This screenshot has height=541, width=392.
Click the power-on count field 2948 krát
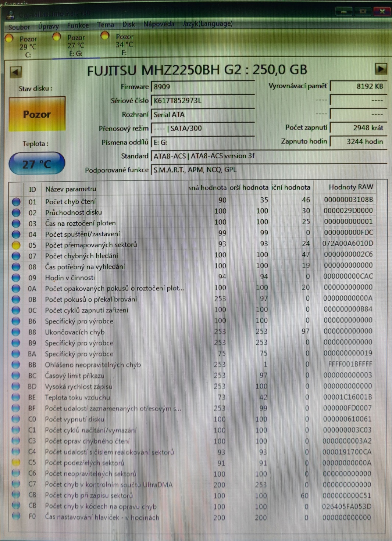(359, 128)
